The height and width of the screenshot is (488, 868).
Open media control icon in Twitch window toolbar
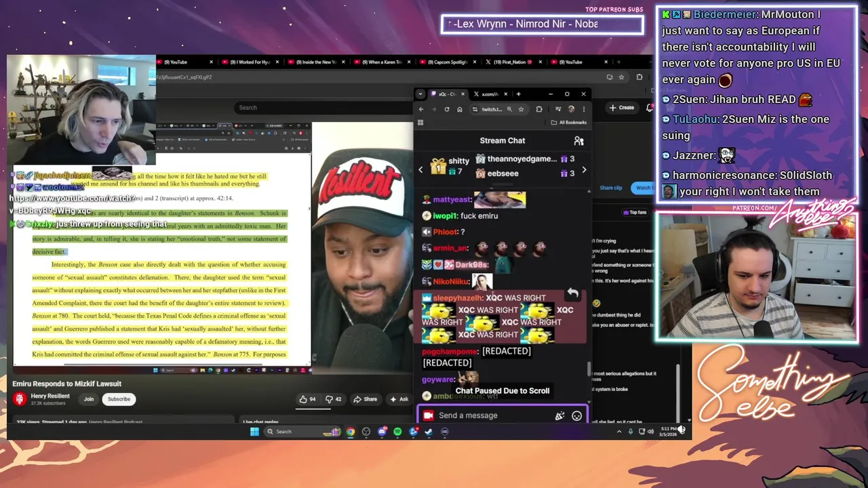point(557,109)
